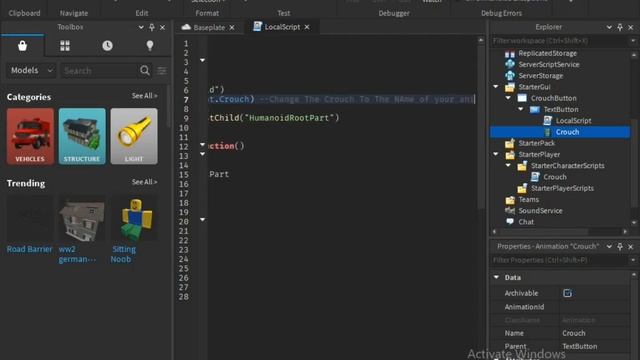This screenshot has width=640, height=360.
Task: Open Sitting Noob model link
Action: 123,254
